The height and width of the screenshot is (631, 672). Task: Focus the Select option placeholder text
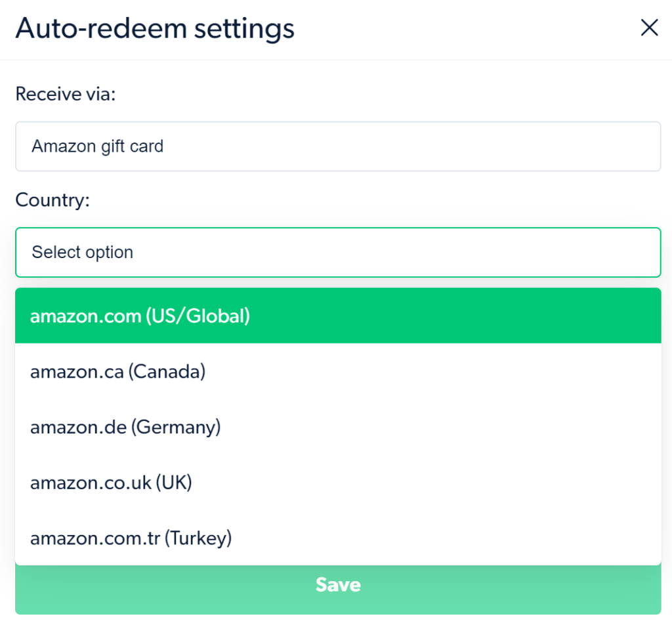[83, 252]
